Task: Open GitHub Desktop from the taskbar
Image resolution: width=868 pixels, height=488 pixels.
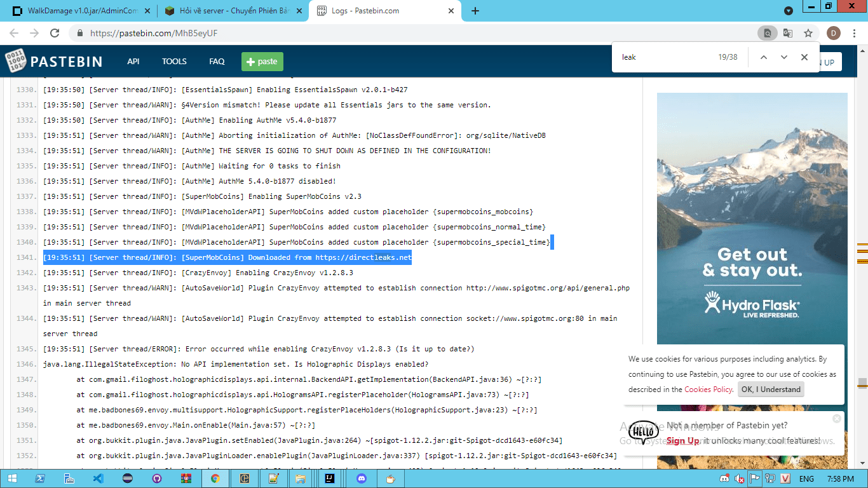Action: pyautogui.click(x=156, y=478)
